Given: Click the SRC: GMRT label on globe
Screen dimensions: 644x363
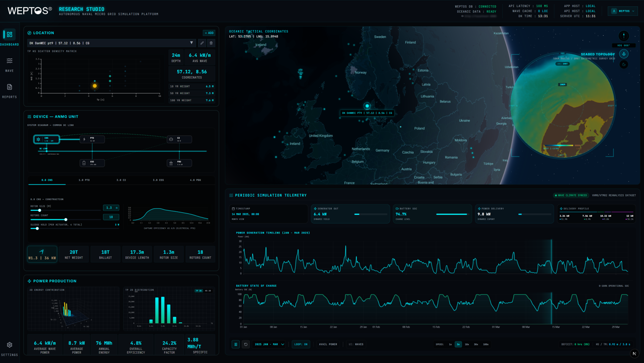Looking at the screenshot, I should [x=562, y=64].
